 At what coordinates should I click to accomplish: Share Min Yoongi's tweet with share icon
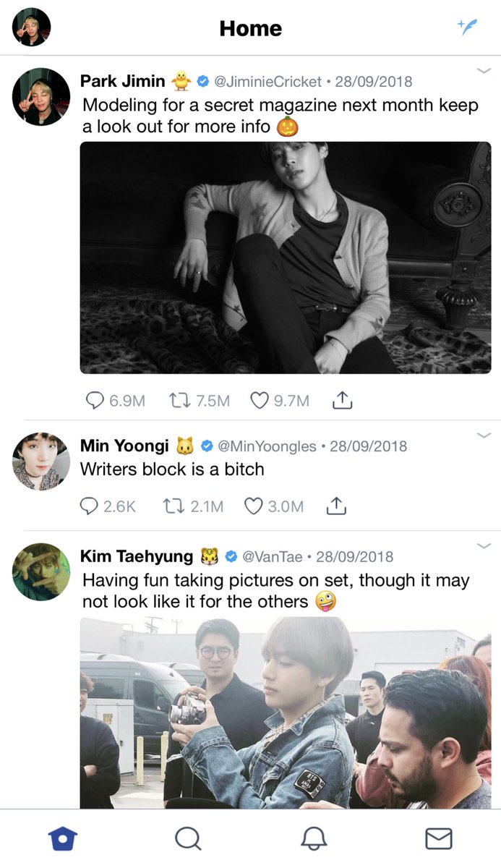[336, 506]
